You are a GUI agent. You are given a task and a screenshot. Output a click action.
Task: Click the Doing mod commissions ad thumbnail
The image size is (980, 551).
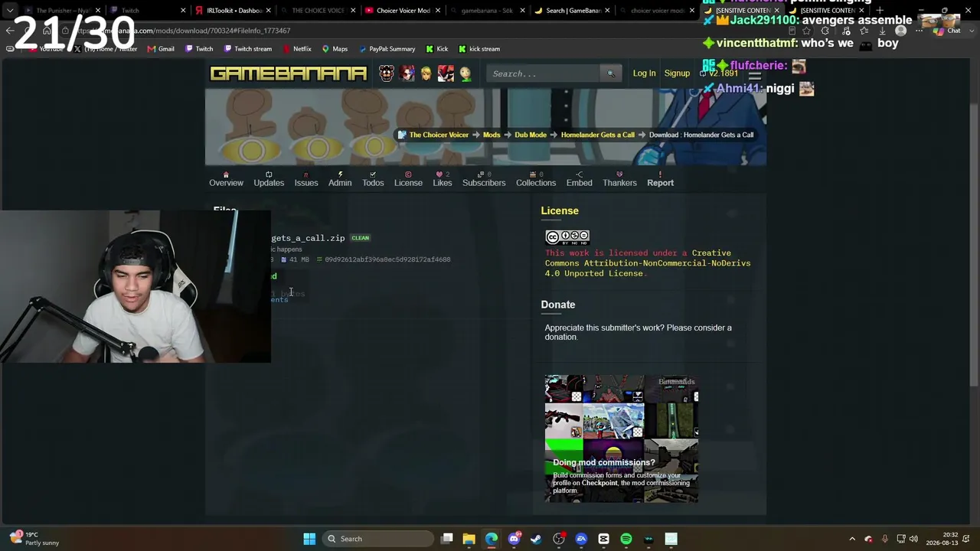(621, 439)
